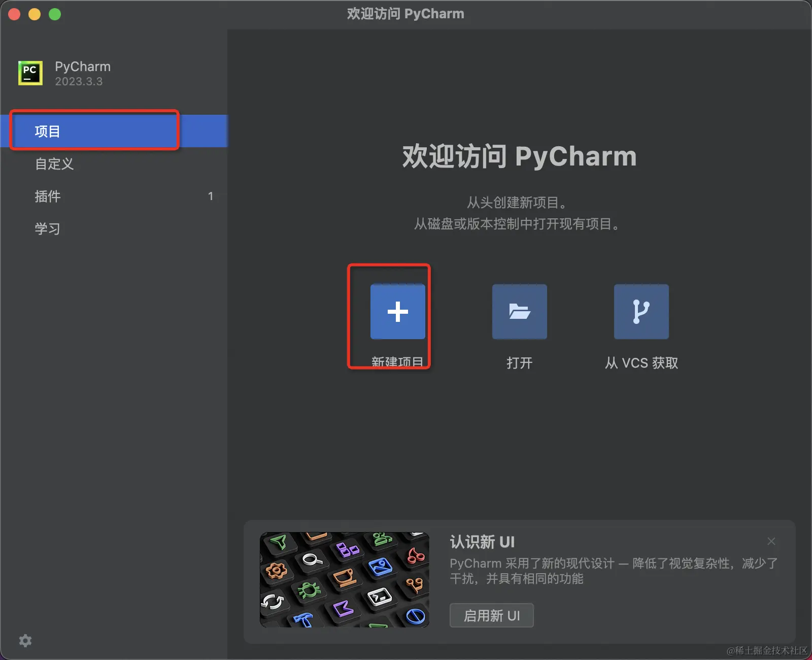Switch to the 自定义 tab
812x660 pixels.
point(114,163)
